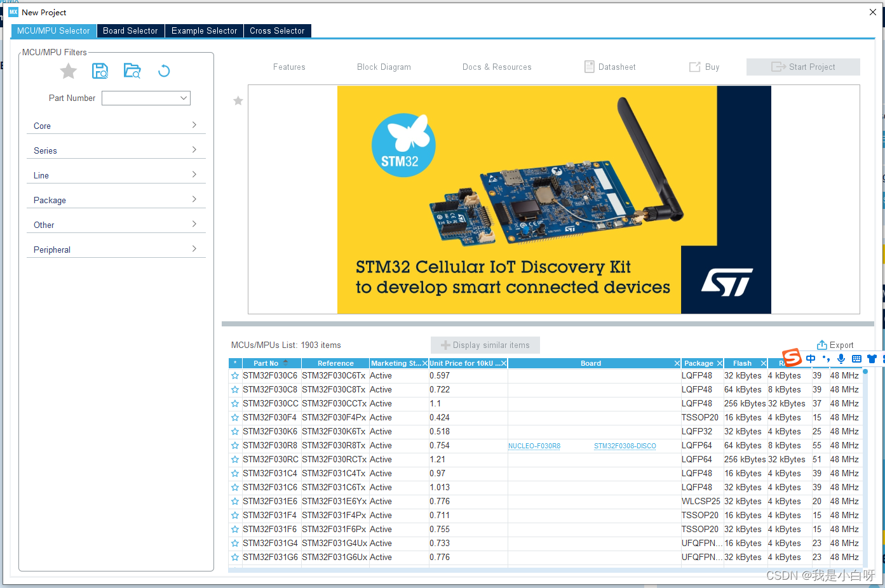Screen dimensions: 885x588
Task: Expand the Package filter section
Action: pyautogui.click(x=116, y=200)
